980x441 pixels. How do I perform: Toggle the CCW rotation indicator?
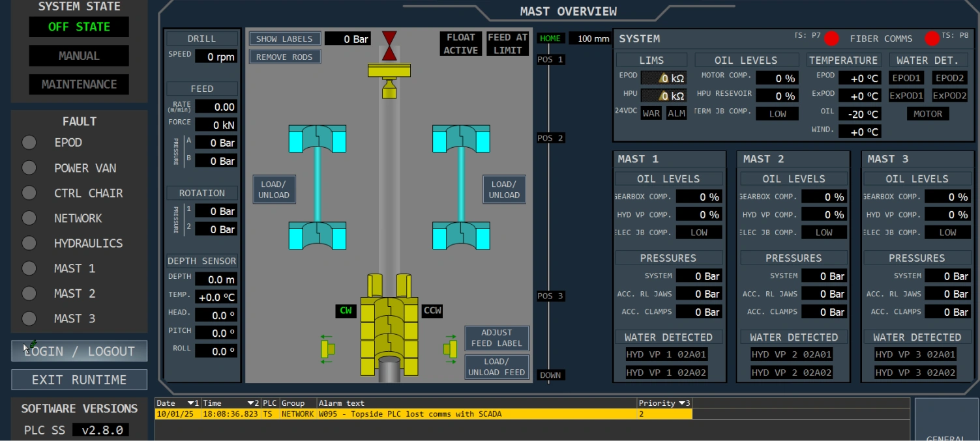tap(432, 311)
